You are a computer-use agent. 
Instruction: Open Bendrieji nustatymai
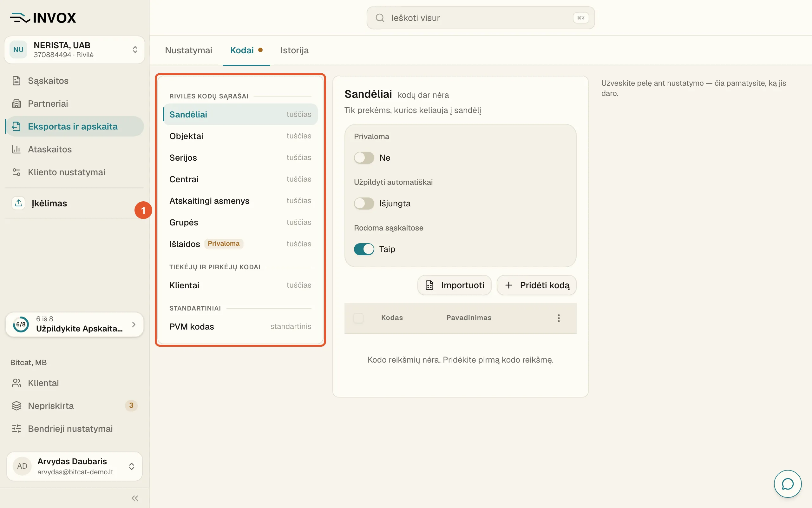pyautogui.click(x=75, y=429)
